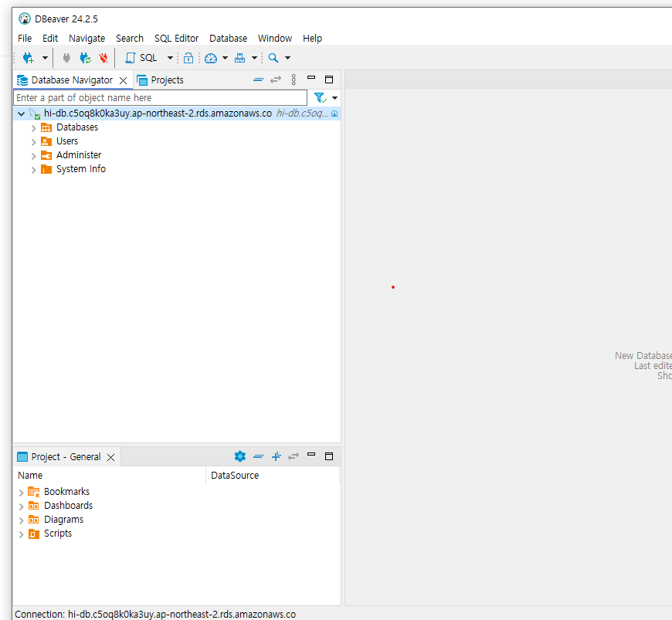Viewport: 672px width, 620px height.
Task: Click the database tools stamp icon
Action: [240, 58]
